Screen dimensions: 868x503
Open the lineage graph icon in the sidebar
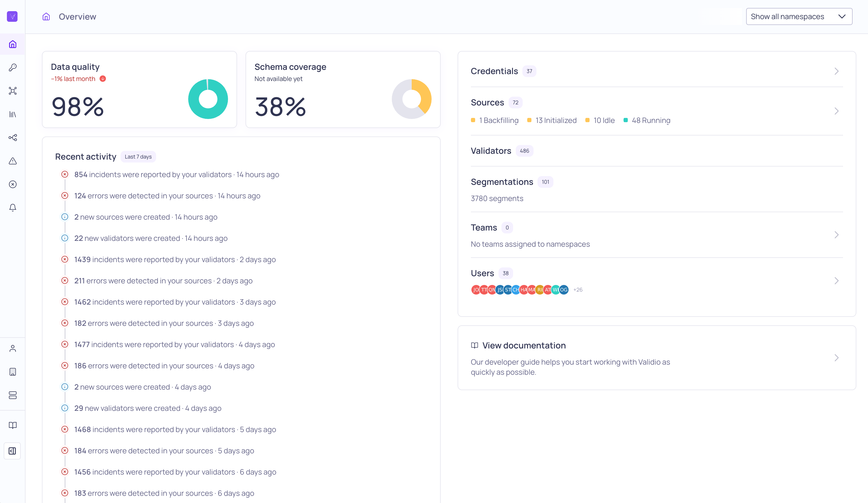[x=13, y=138]
